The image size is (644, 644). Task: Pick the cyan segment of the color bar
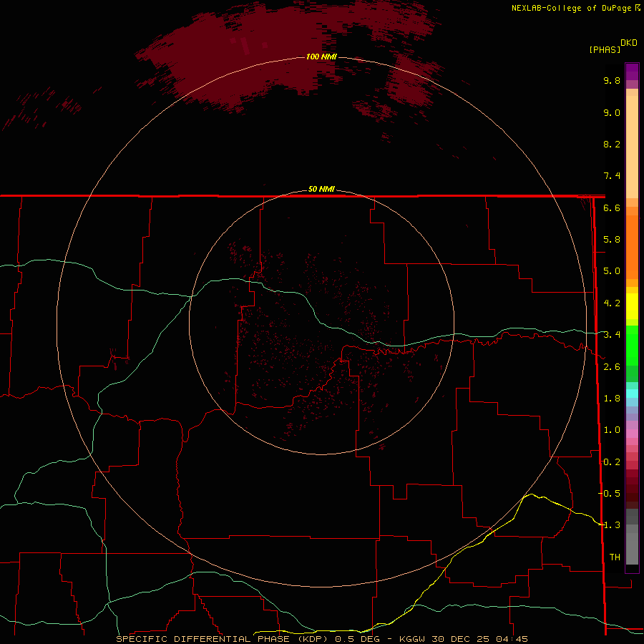click(x=632, y=394)
